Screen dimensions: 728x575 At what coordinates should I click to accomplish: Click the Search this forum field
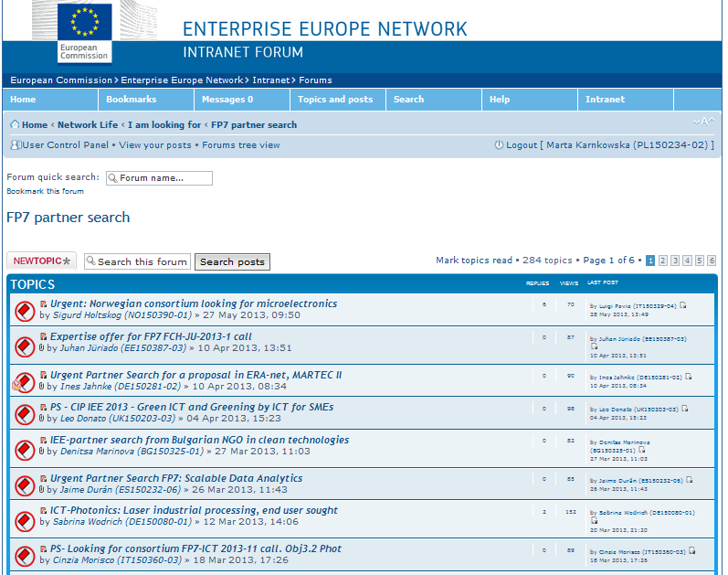tap(137, 261)
